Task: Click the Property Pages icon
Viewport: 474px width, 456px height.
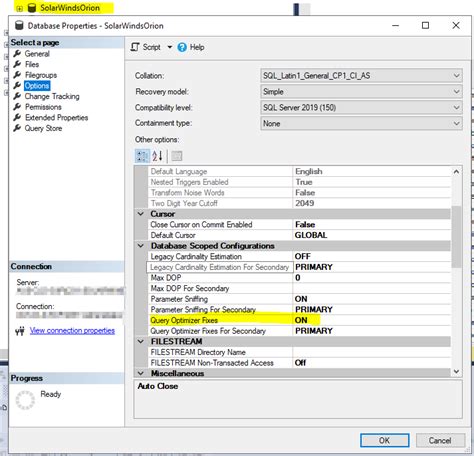Action: (x=177, y=156)
